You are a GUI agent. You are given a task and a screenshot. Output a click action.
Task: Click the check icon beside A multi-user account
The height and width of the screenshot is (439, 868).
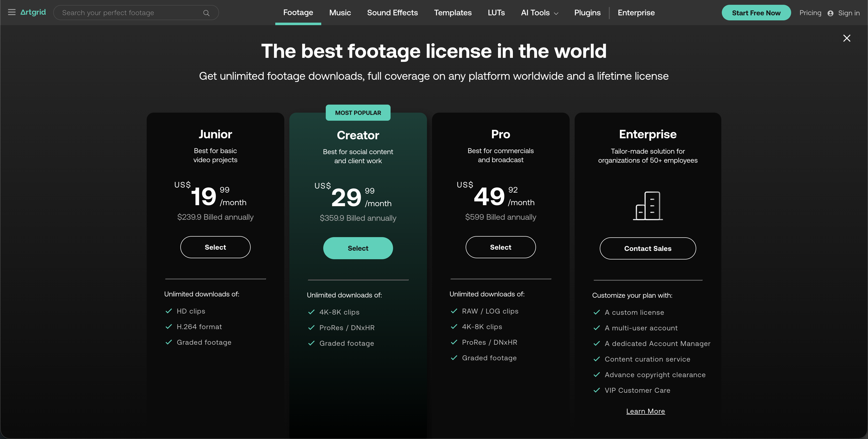[597, 328]
